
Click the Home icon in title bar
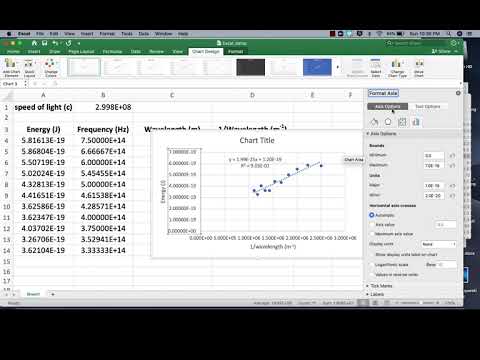click(34, 43)
